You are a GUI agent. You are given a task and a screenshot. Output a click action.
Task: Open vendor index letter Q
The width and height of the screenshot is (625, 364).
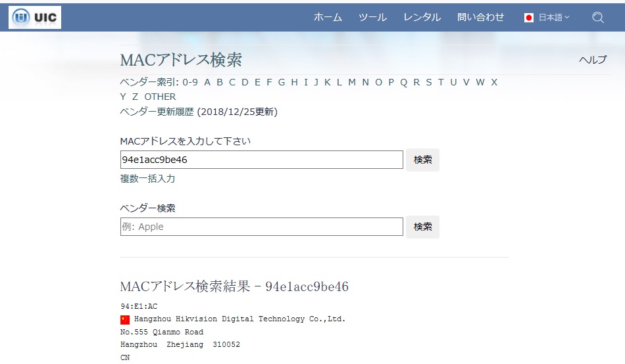click(404, 82)
